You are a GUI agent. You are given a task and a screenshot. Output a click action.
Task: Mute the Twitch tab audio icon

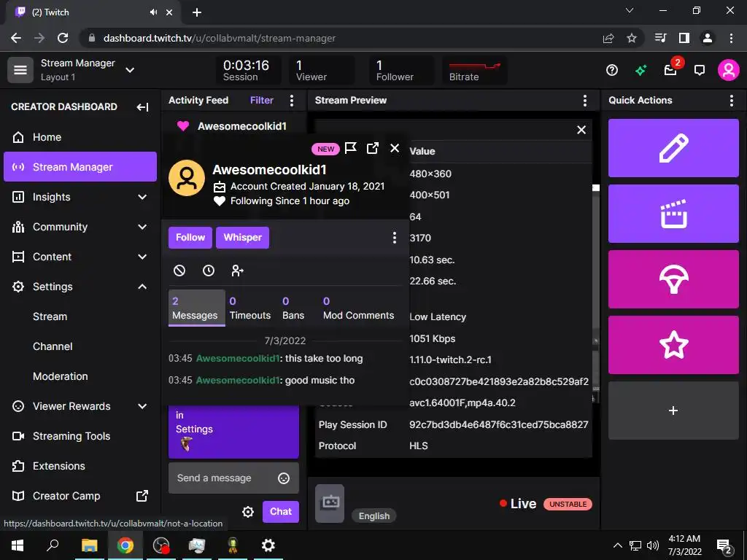tap(153, 12)
